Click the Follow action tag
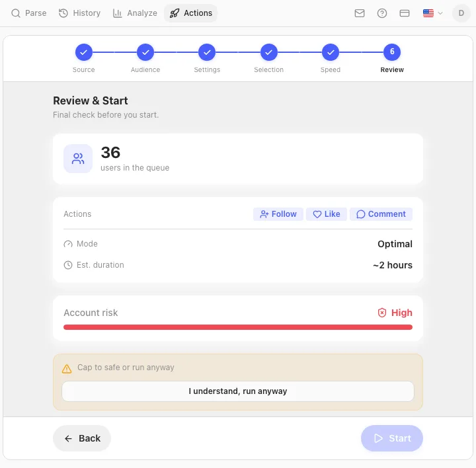476x468 pixels. click(278, 214)
